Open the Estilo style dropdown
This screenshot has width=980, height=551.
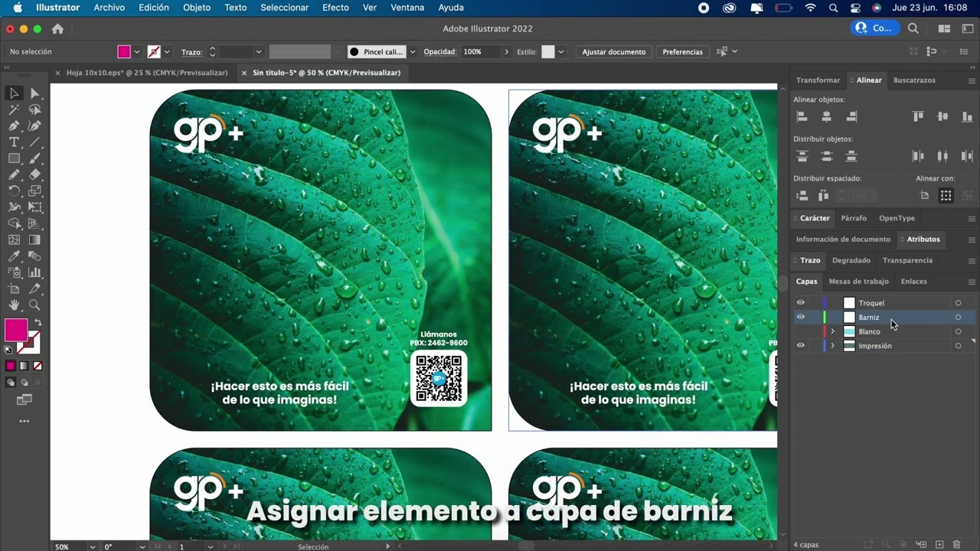(x=560, y=52)
